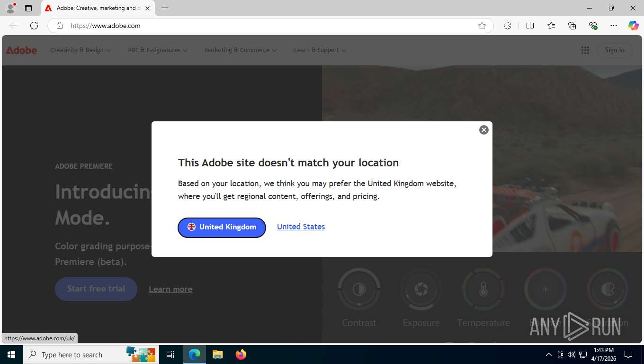
Task: Show hidden system tray icons
Action: pyautogui.click(x=549, y=355)
